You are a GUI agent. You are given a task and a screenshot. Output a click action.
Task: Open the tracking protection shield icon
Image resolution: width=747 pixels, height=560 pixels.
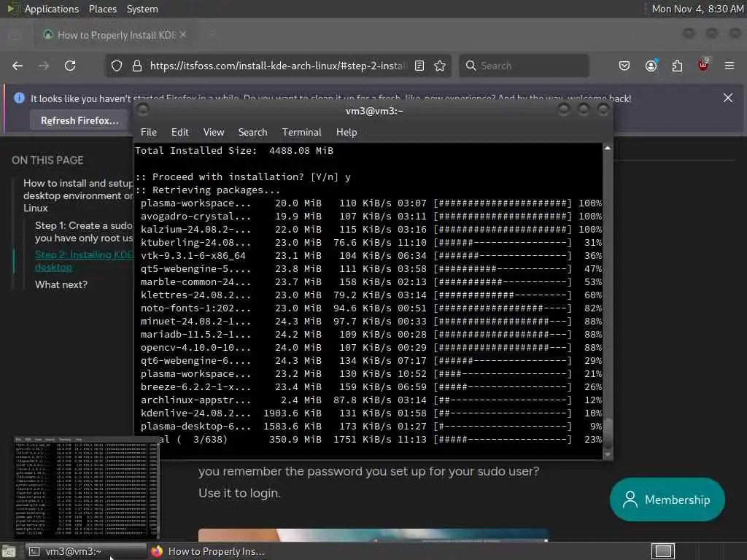tap(117, 66)
